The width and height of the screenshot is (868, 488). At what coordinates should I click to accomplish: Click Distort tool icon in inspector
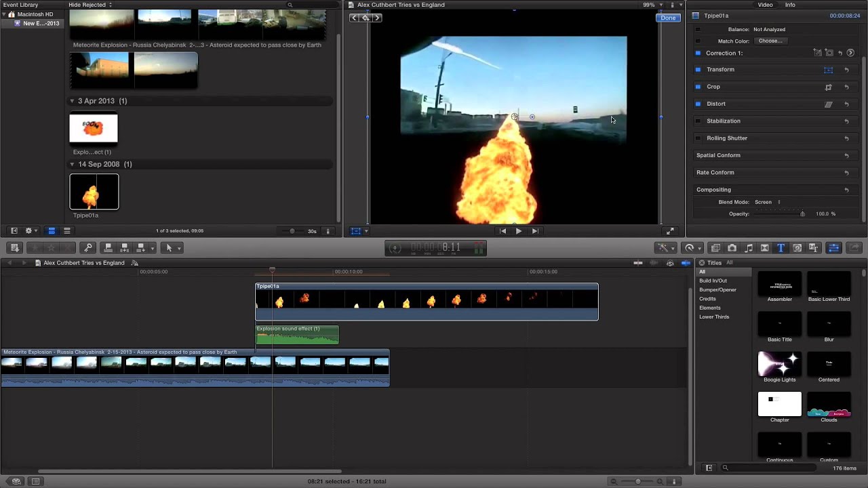(x=828, y=104)
